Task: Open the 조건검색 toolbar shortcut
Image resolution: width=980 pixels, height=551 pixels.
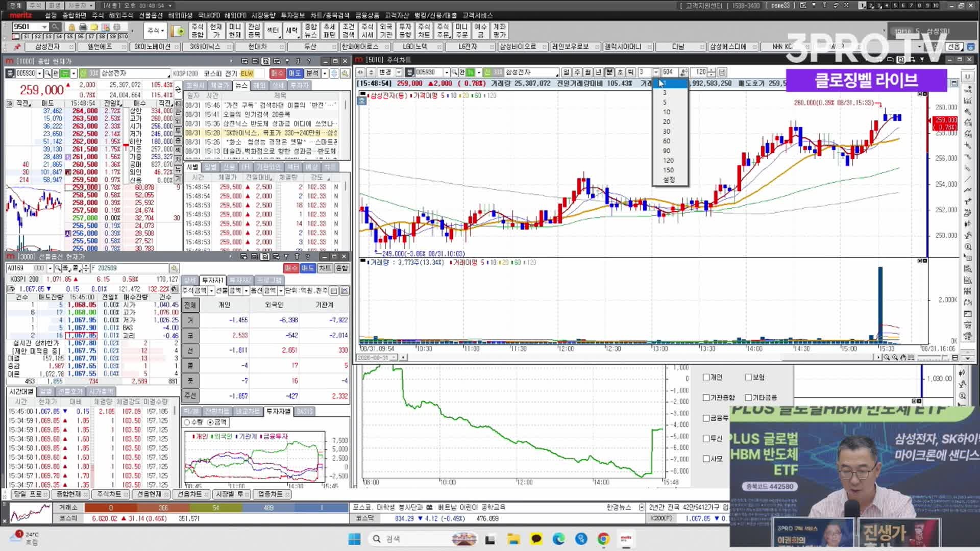Action: [x=348, y=31]
